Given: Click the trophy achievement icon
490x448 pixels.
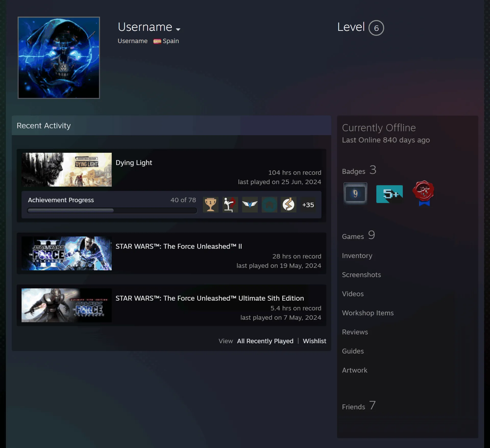Looking at the screenshot, I should point(211,204).
